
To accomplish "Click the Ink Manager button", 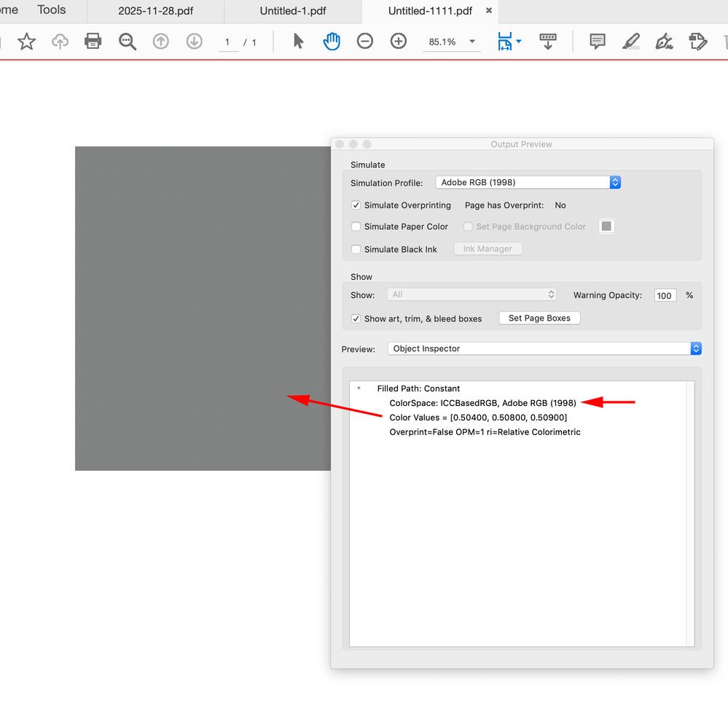I will 488,249.
